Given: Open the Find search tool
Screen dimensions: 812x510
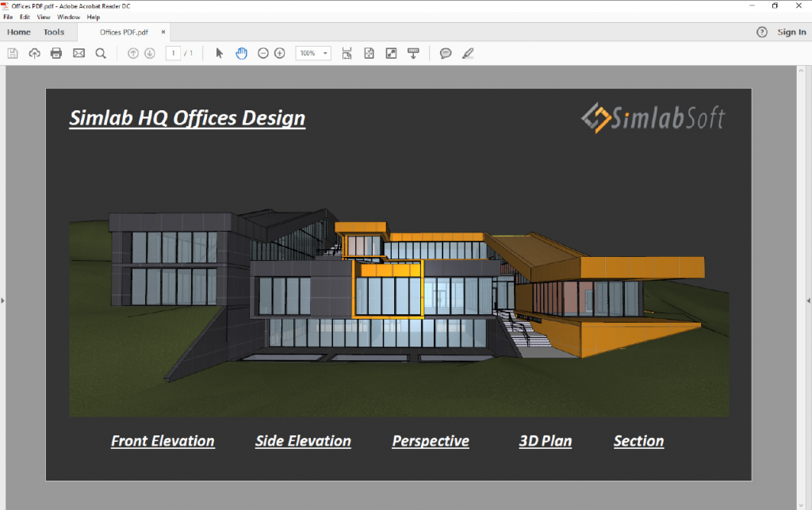Looking at the screenshot, I should pos(100,53).
